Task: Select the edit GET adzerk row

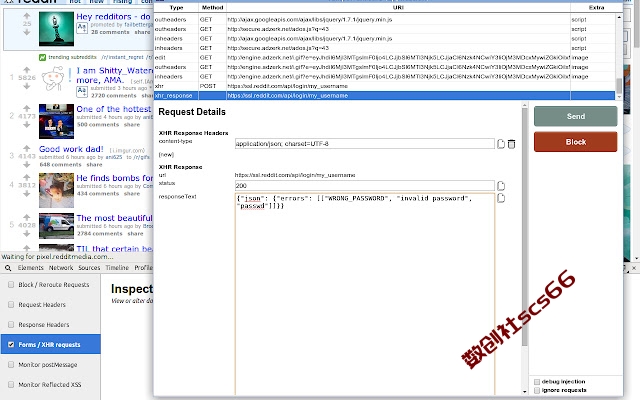Action: click(x=384, y=58)
